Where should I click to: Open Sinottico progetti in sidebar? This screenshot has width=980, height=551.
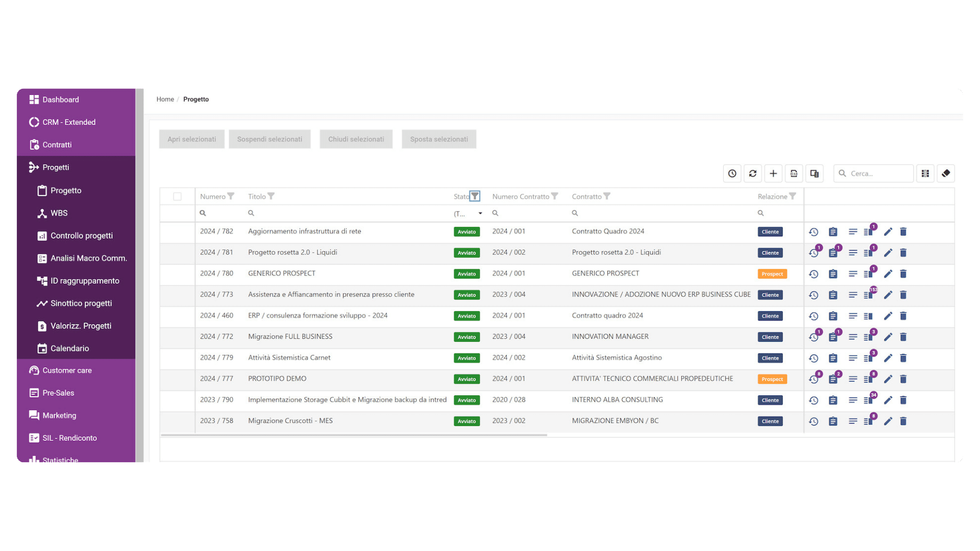(x=76, y=303)
